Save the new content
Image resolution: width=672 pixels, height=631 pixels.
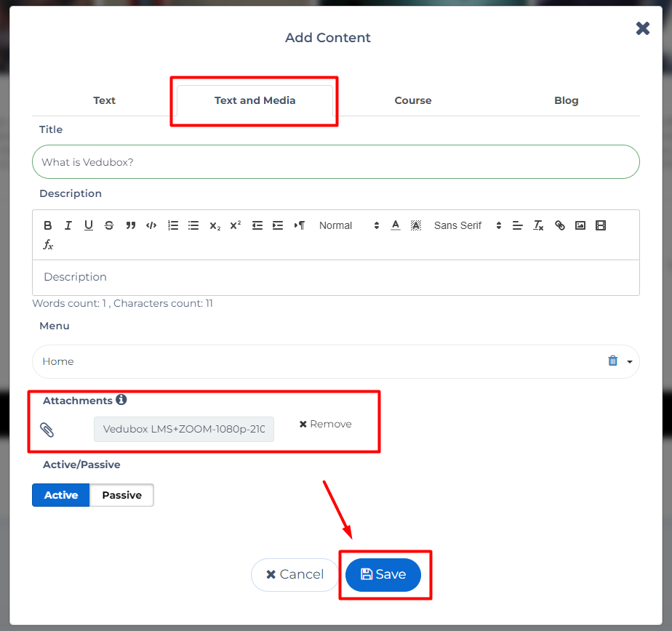[383, 574]
